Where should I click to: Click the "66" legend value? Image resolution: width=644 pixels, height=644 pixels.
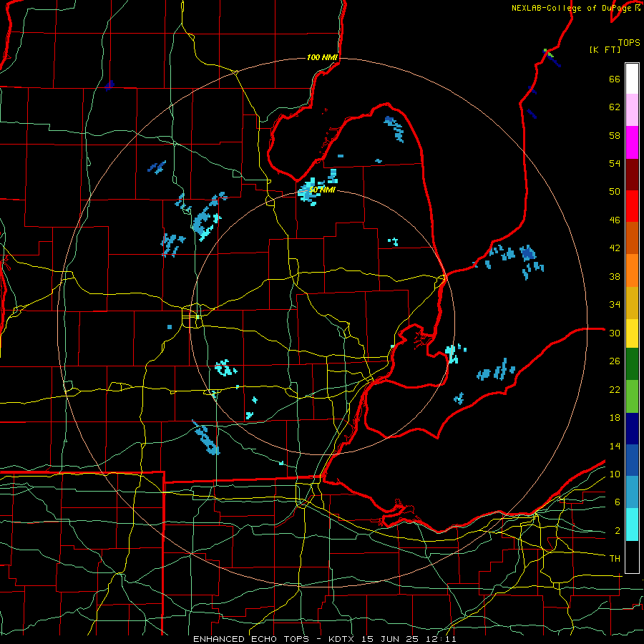[x=615, y=79]
